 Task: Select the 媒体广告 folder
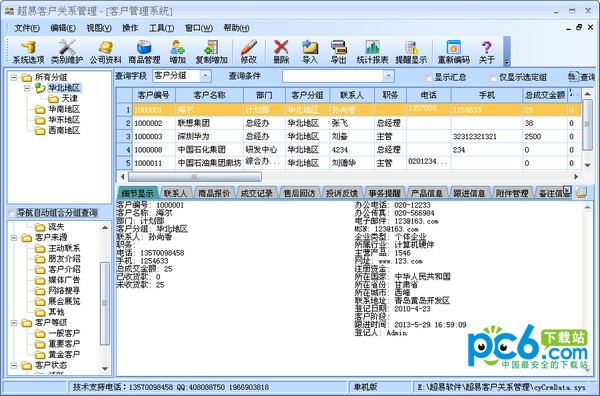[57, 280]
